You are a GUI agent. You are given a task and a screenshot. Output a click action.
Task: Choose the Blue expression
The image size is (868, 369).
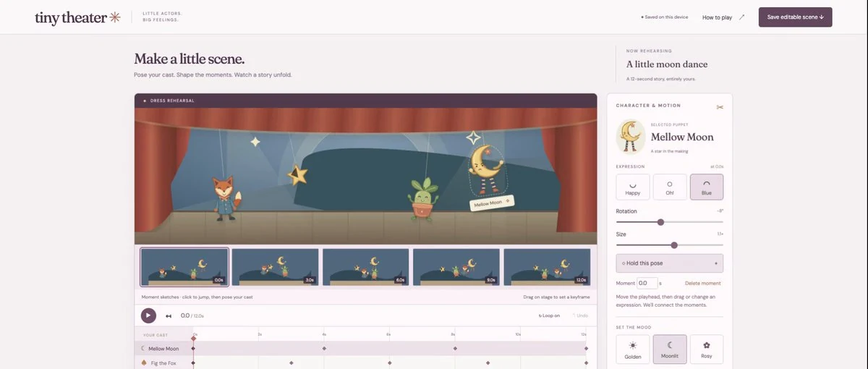[707, 187]
